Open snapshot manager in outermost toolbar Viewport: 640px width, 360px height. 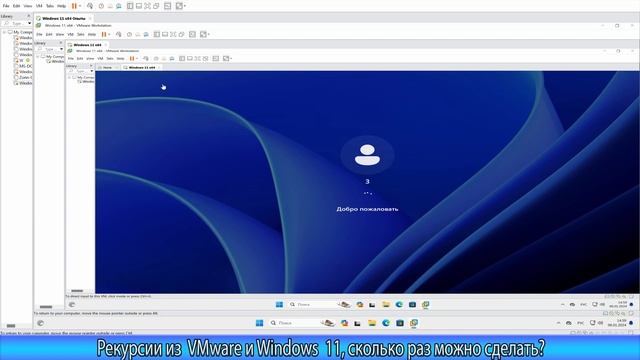[118, 6]
